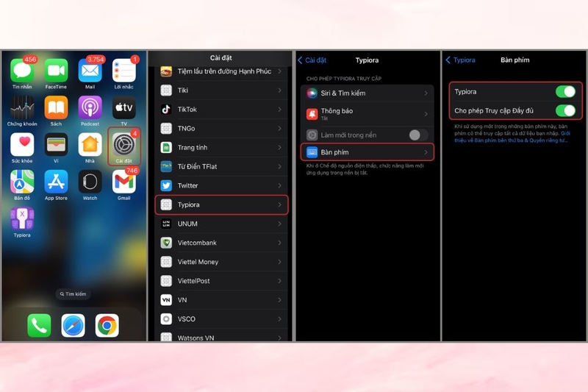Launch the Podcast app
Screen dimensions: 588x392
90,107
